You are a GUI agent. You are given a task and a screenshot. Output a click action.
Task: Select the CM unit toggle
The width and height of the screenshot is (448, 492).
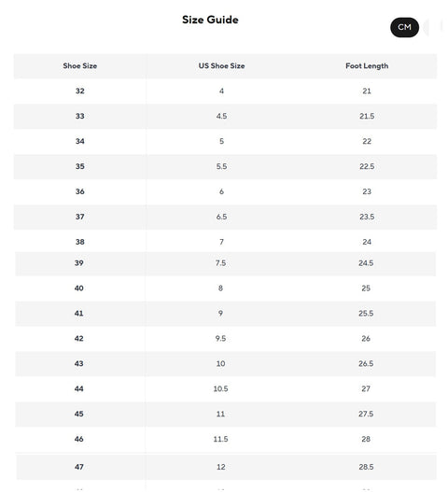[x=404, y=27]
